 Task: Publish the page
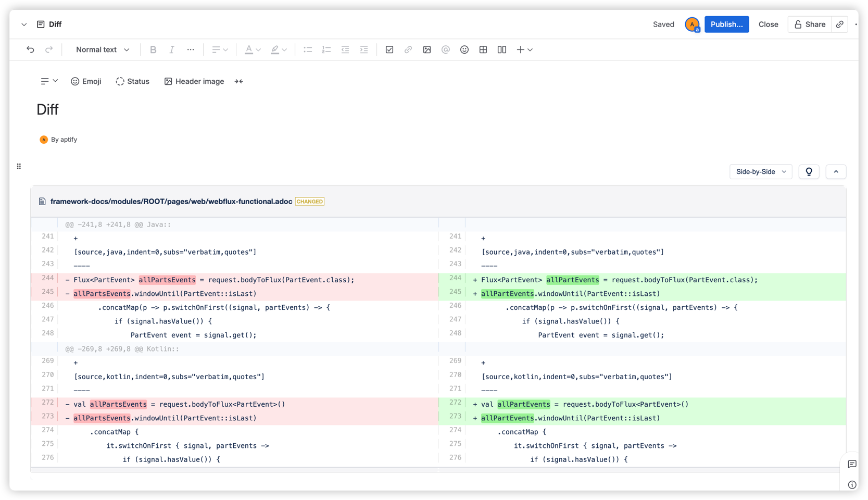726,24
